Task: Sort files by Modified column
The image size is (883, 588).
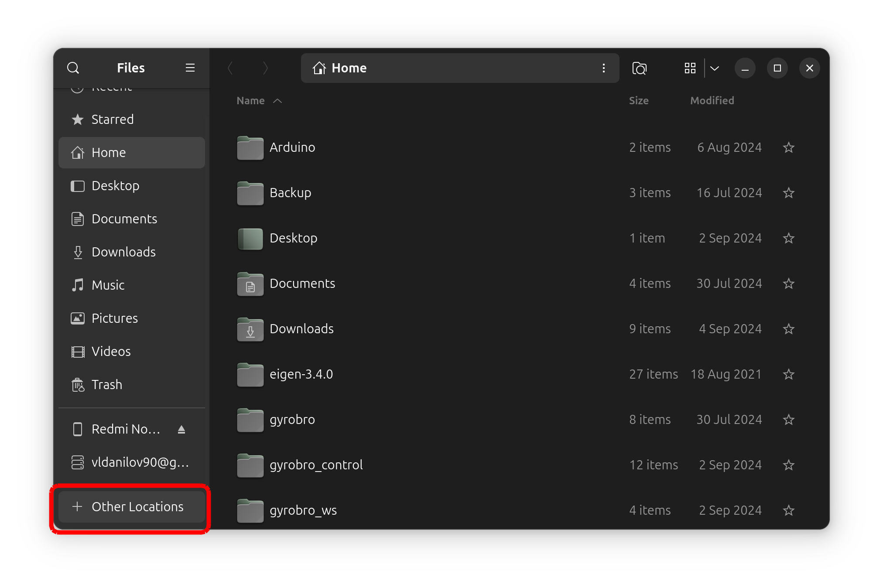Action: [x=712, y=101]
